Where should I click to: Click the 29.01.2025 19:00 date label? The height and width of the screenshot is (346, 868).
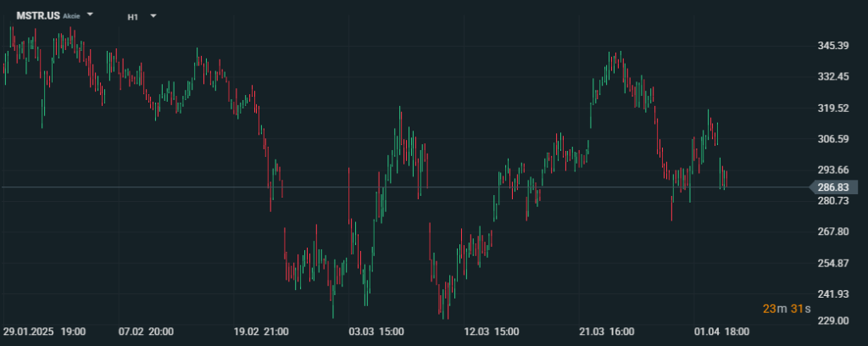(x=43, y=332)
